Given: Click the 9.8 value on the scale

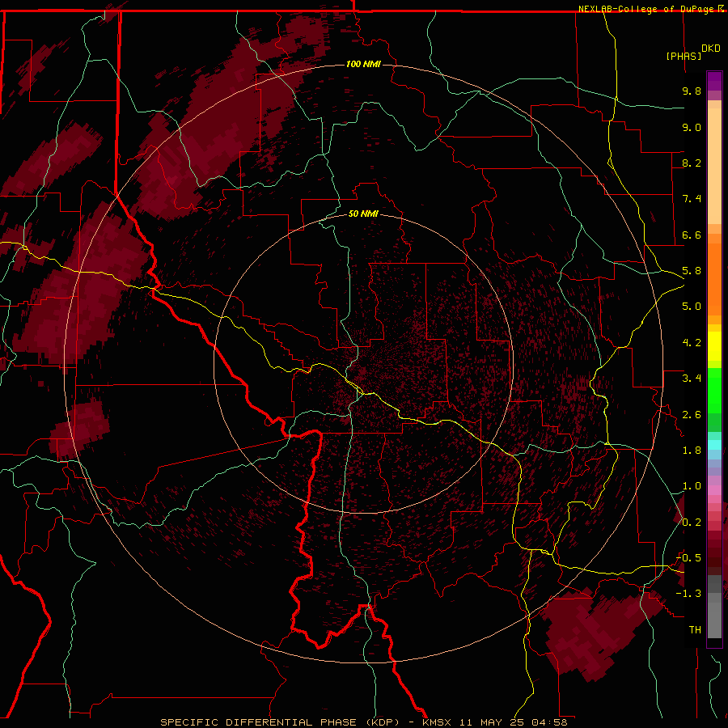Looking at the screenshot, I should pos(692,91).
